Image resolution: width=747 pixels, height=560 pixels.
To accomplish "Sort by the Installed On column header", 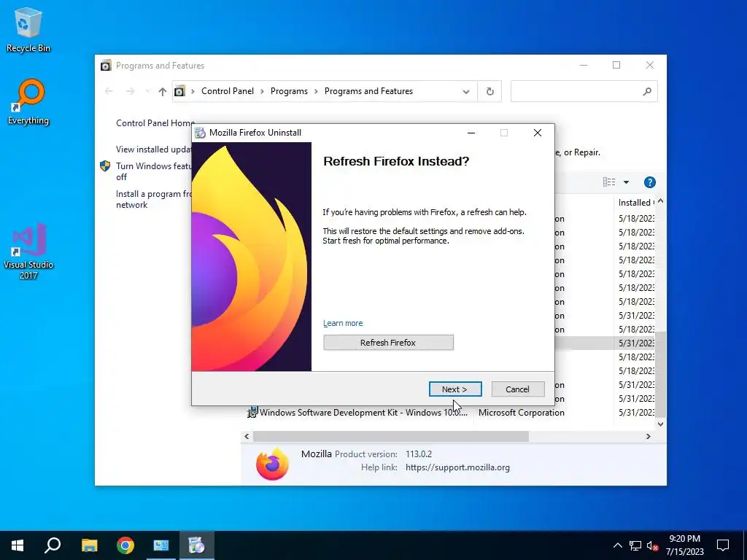I will pyautogui.click(x=636, y=203).
